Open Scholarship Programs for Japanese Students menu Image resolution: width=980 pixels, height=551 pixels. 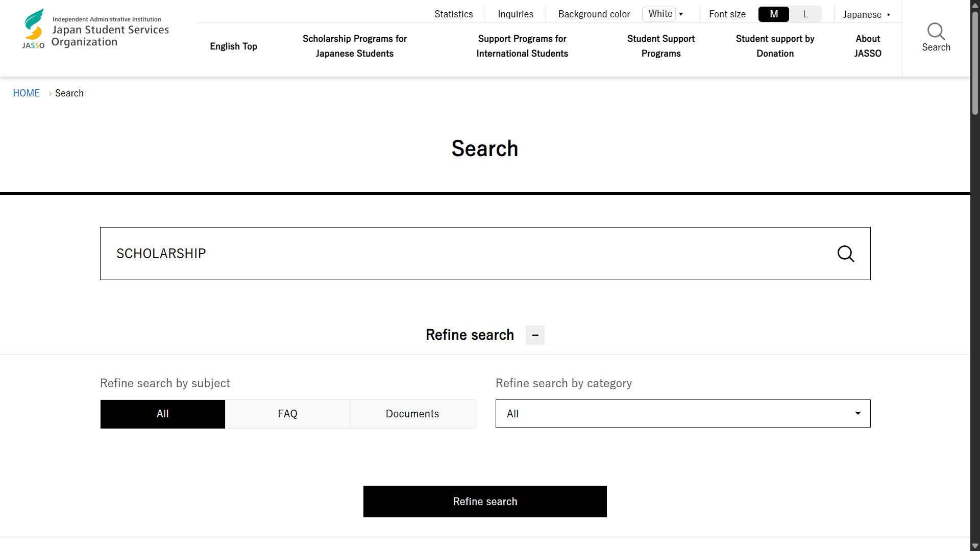tap(355, 46)
